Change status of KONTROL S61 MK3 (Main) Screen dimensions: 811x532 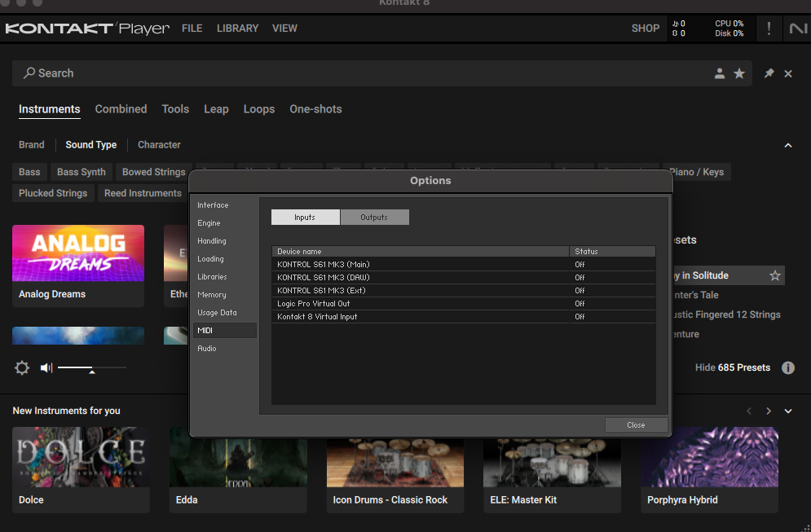580,265
